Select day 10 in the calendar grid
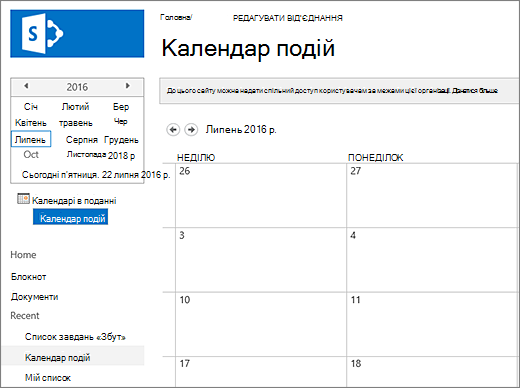This screenshot has width=520, height=388. [x=185, y=300]
